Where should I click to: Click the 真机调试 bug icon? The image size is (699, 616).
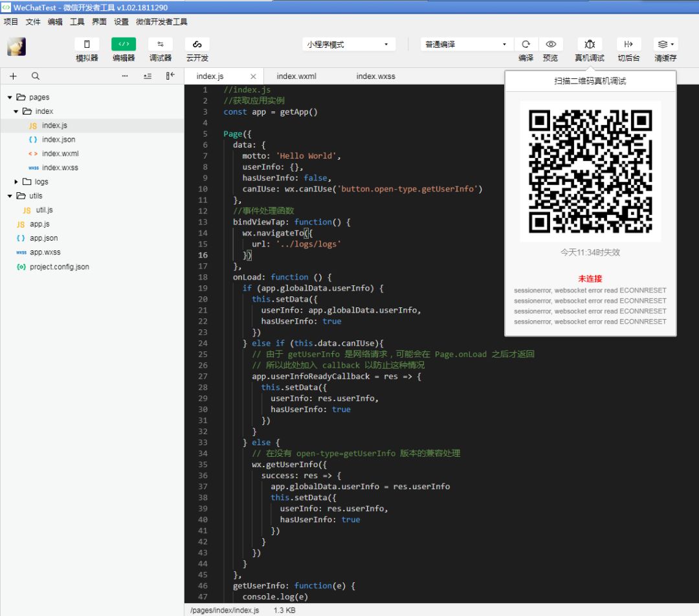[x=590, y=44]
